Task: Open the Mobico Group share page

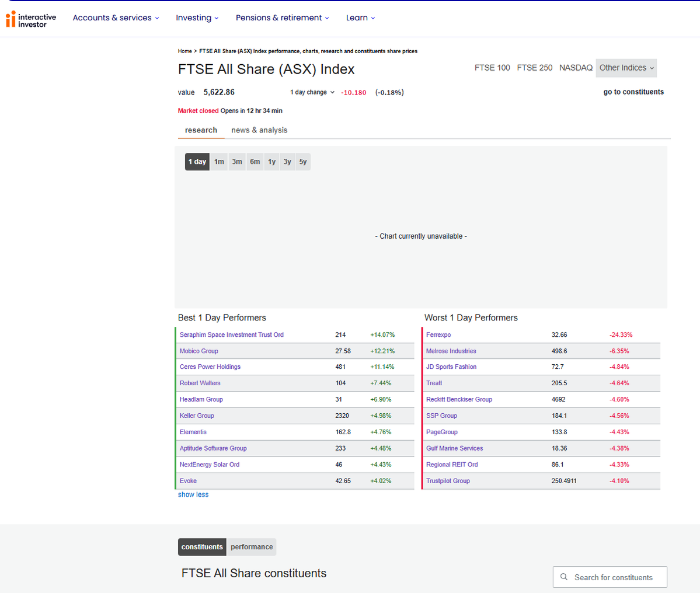Action: coord(198,351)
